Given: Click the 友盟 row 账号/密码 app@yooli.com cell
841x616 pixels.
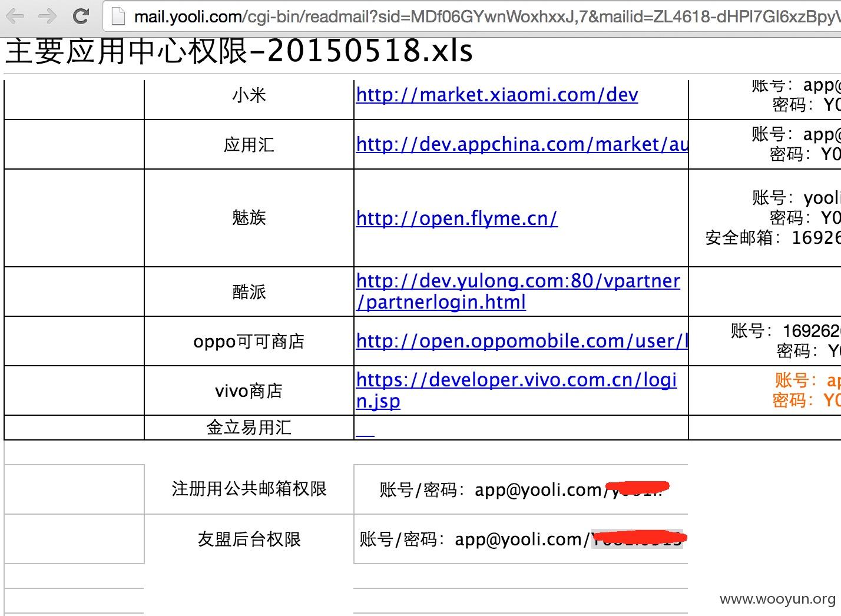Looking at the screenshot, I should tap(521, 539).
